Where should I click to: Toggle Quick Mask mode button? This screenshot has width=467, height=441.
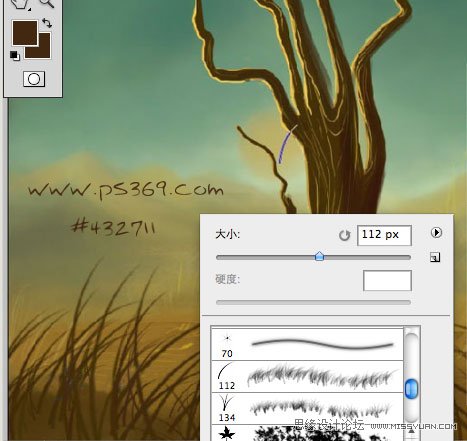pos(34,79)
